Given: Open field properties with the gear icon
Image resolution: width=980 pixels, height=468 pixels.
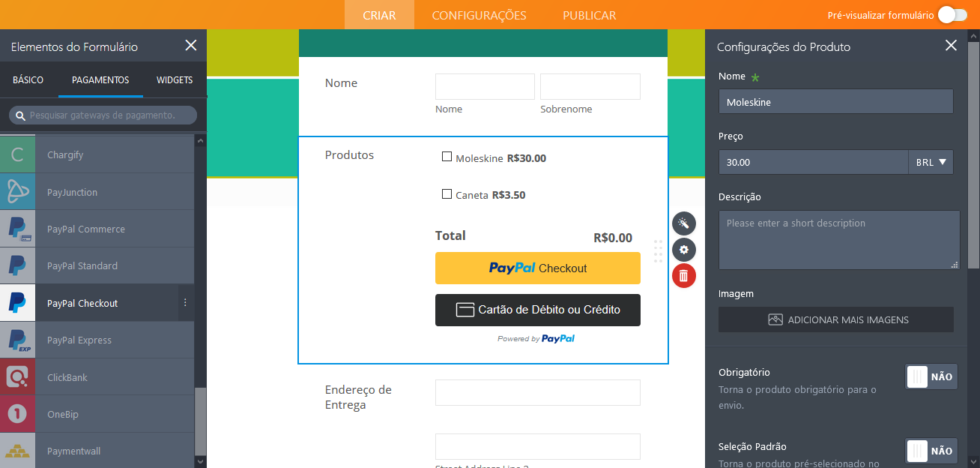Looking at the screenshot, I should pos(683,250).
